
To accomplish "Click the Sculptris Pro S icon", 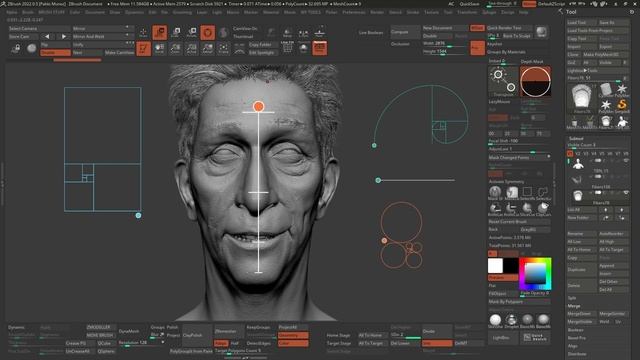I will (x=223, y=32).
